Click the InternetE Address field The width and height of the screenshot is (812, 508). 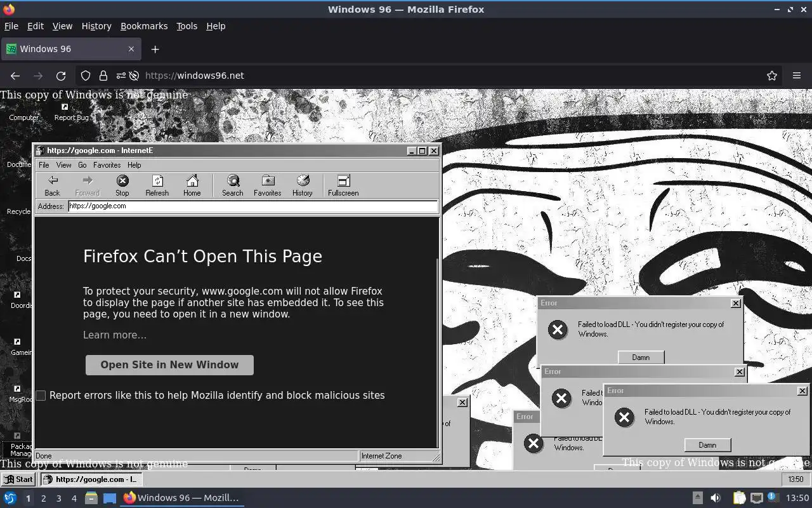point(253,206)
